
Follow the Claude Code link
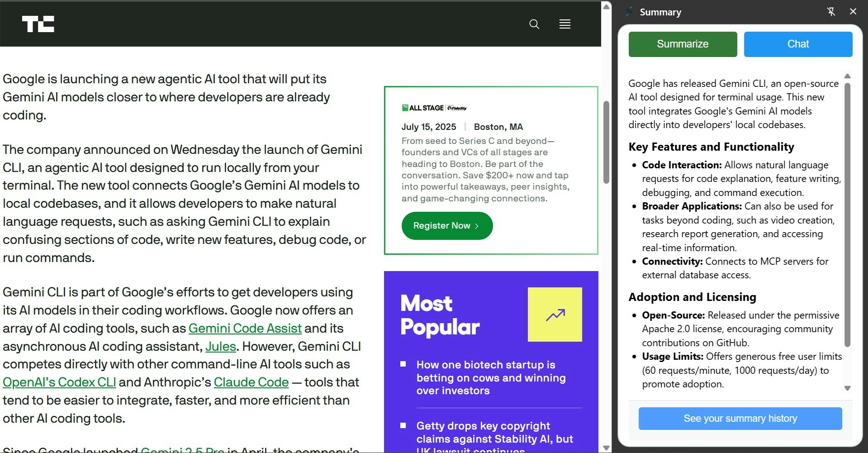click(251, 382)
